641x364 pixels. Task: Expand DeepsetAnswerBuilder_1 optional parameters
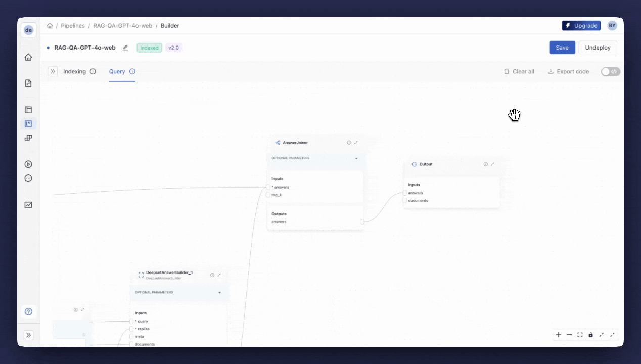[219, 293]
